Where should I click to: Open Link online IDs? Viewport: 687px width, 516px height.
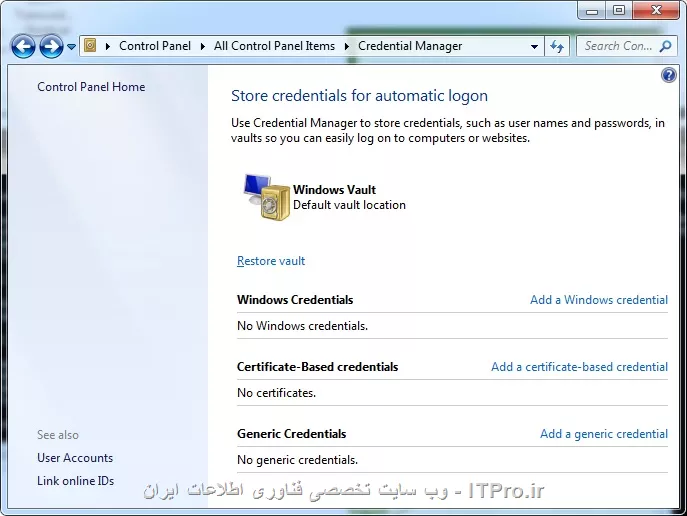click(x=75, y=481)
